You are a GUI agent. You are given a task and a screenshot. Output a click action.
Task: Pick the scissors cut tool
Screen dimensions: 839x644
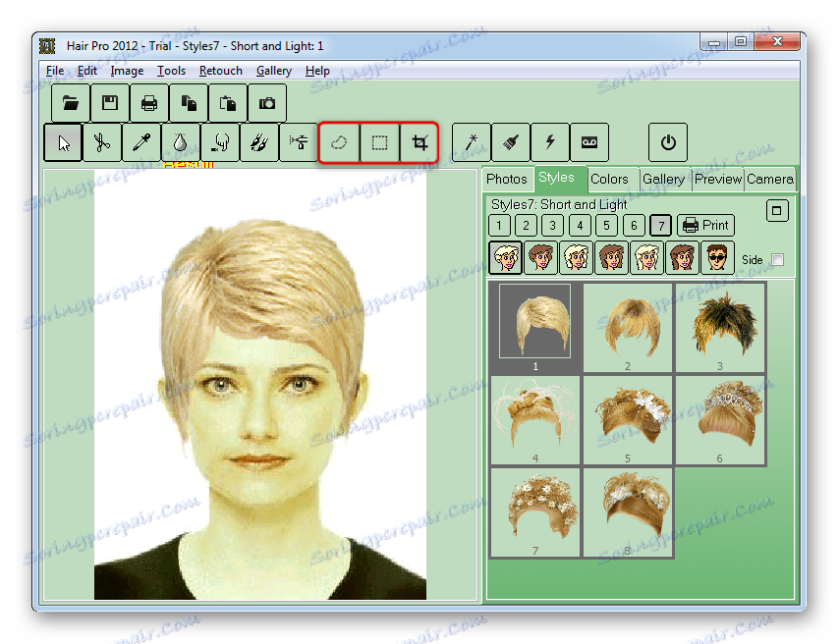pyautogui.click(x=101, y=142)
